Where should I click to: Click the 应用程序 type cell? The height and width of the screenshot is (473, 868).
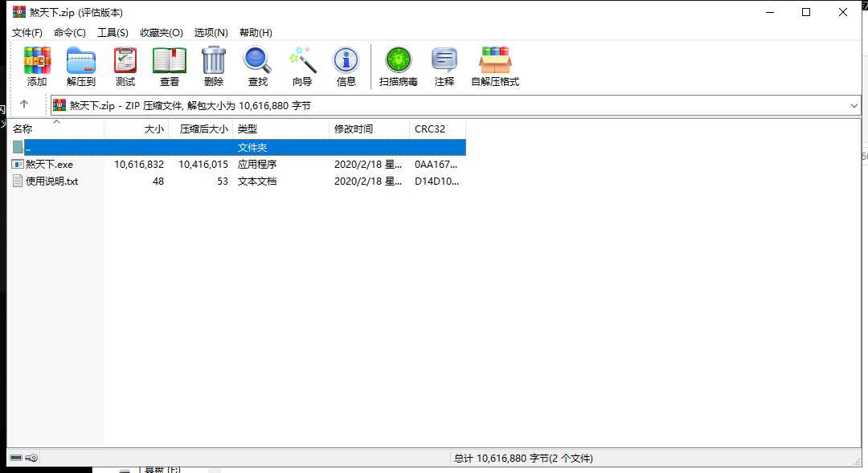[257, 165]
